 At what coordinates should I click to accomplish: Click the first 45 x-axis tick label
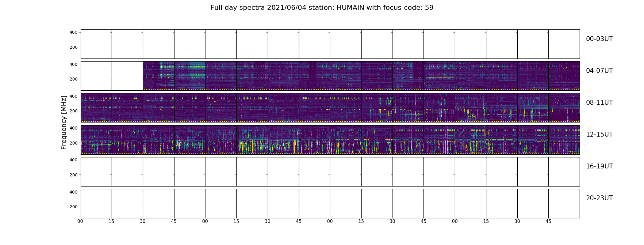pyautogui.click(x=174, y=221)
